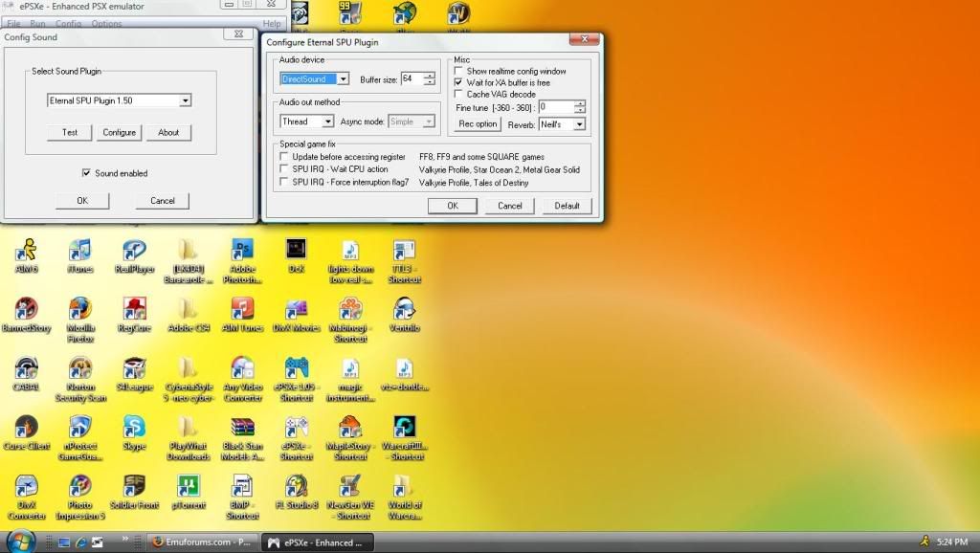This screenshot has width=980, height=553.
Task: Click the Test button in Config Sound
Action: tap(69, 132)
